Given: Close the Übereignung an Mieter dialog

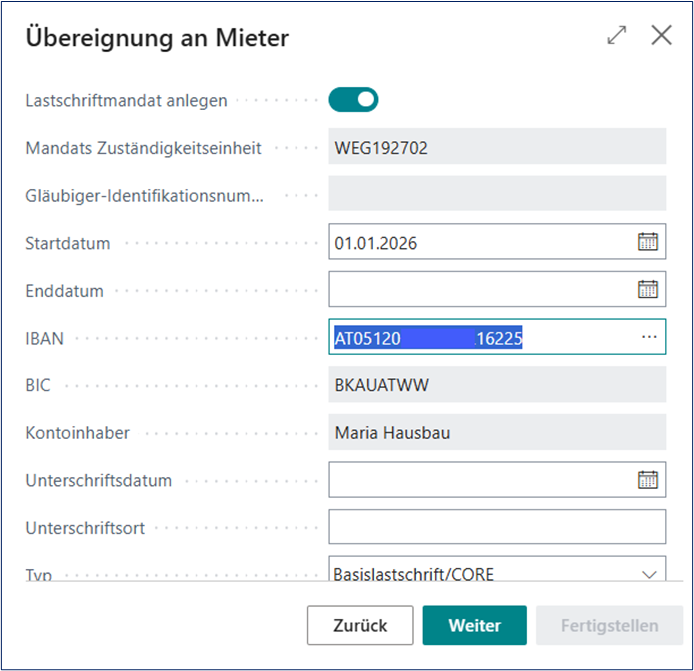Looking at the screenshot, I should click(661, 35).
